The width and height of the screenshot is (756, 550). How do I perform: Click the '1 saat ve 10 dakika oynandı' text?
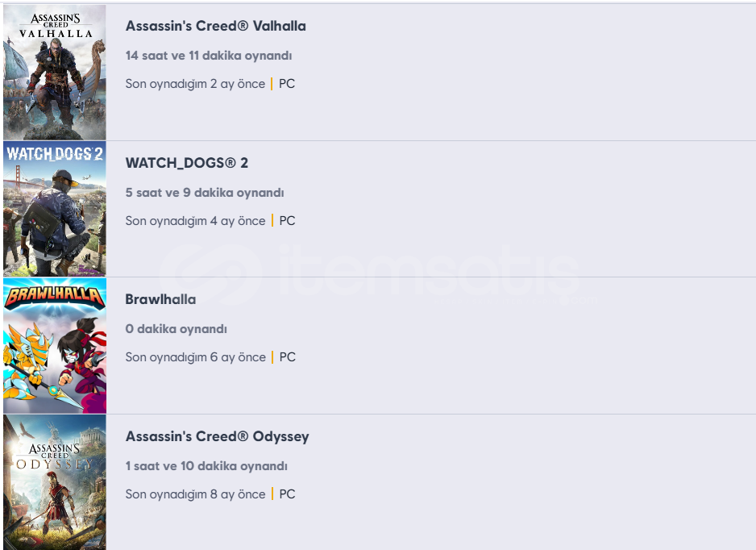click(206, 466)
